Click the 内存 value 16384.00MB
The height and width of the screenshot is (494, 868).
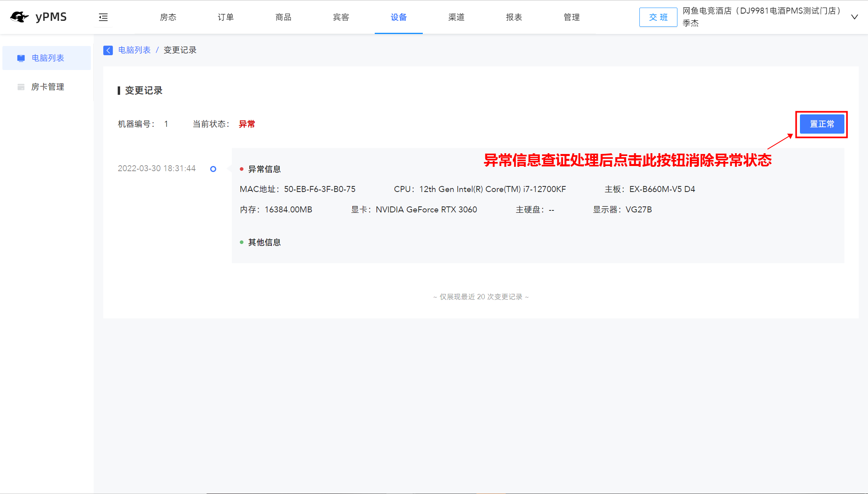tap(288, 210)
